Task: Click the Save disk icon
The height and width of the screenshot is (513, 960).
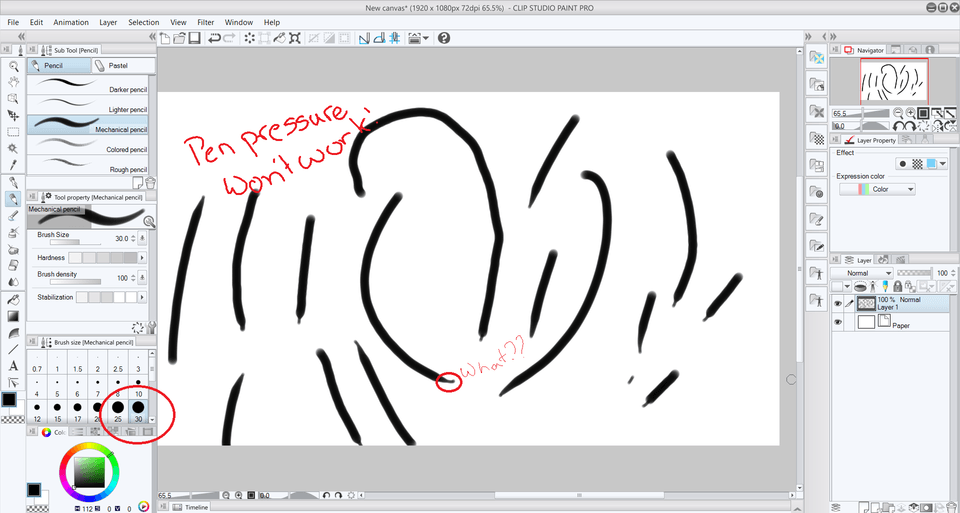Action: [194, 39]
